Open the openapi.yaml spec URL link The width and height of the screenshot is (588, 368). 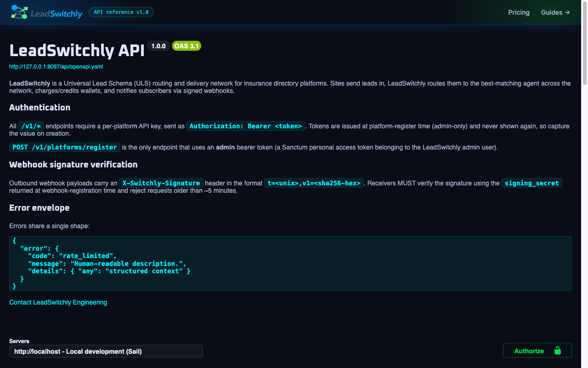pos(56,67)
